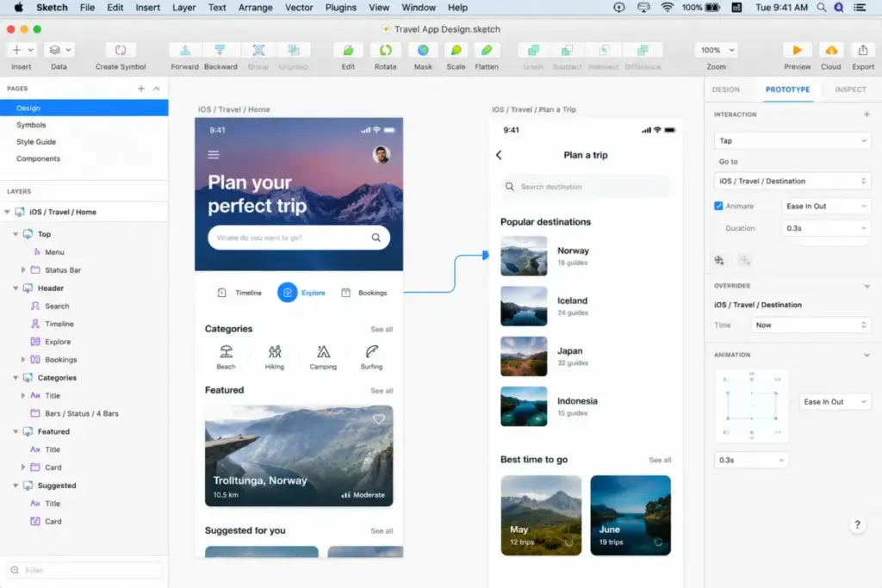Screen dimensions: 882x588
Task: Click the Explore tab button on Home artboard
Action: (x=301, y=293)
